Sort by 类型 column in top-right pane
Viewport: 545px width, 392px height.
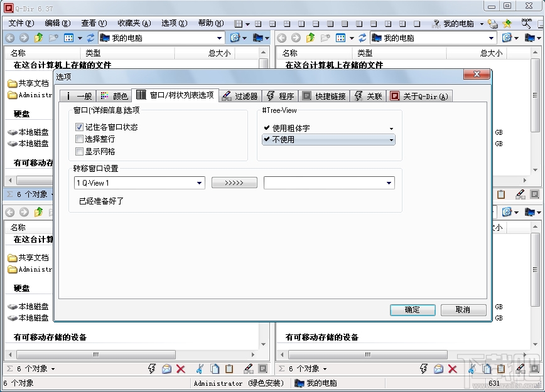399,53
